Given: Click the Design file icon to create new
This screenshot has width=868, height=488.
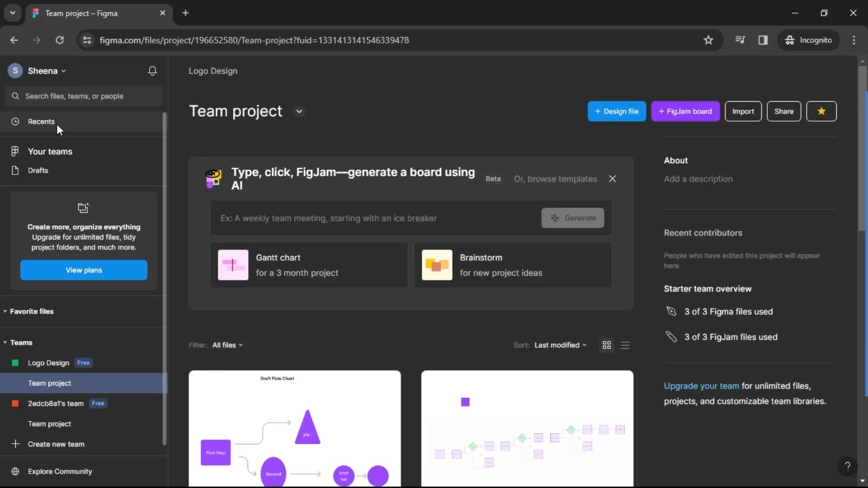Looking at the screenshot, I should coord(617,112).
